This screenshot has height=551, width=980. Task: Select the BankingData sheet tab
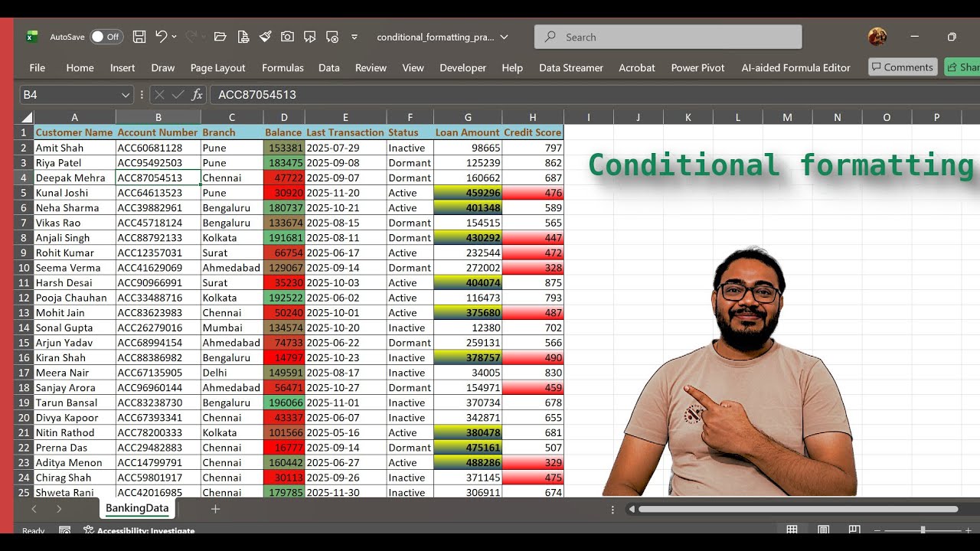137,508
